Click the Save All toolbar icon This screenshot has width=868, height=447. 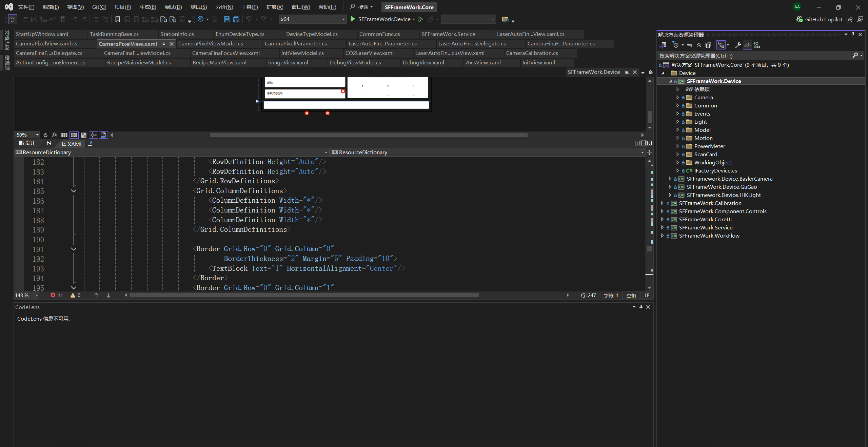point(236,19)
